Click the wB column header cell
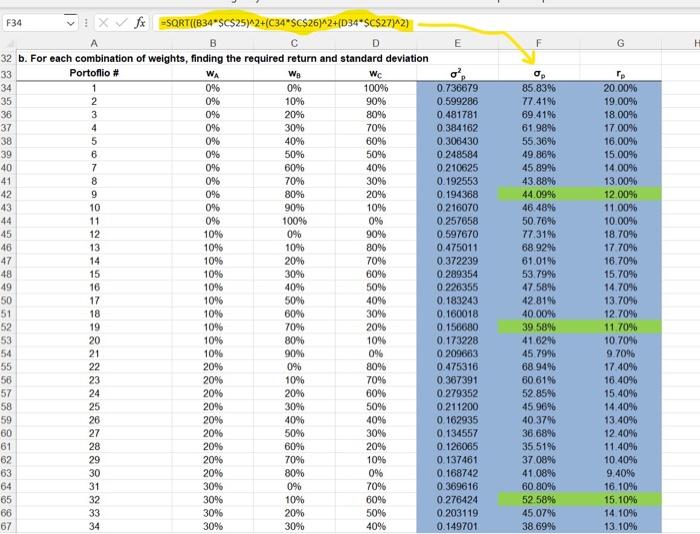 click(x=294, y=73)
